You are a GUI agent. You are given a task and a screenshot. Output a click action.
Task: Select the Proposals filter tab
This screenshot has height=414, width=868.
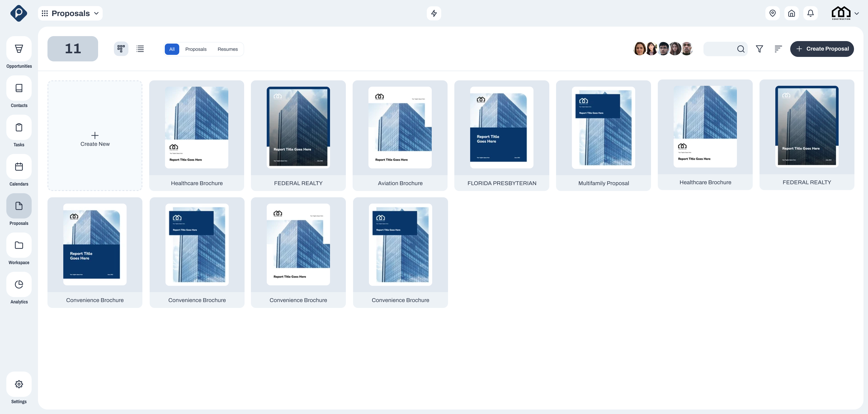click(196, 49)
